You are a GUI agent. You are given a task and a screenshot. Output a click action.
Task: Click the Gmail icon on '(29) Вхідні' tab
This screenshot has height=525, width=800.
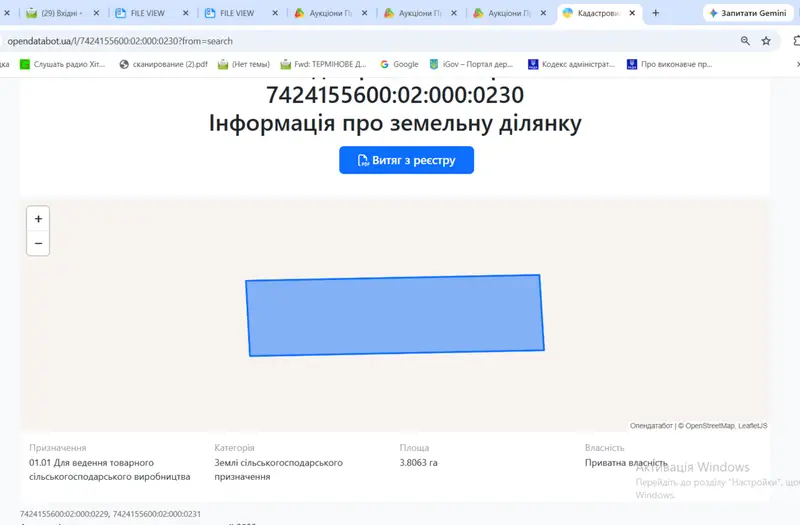(x=32, y=13)
